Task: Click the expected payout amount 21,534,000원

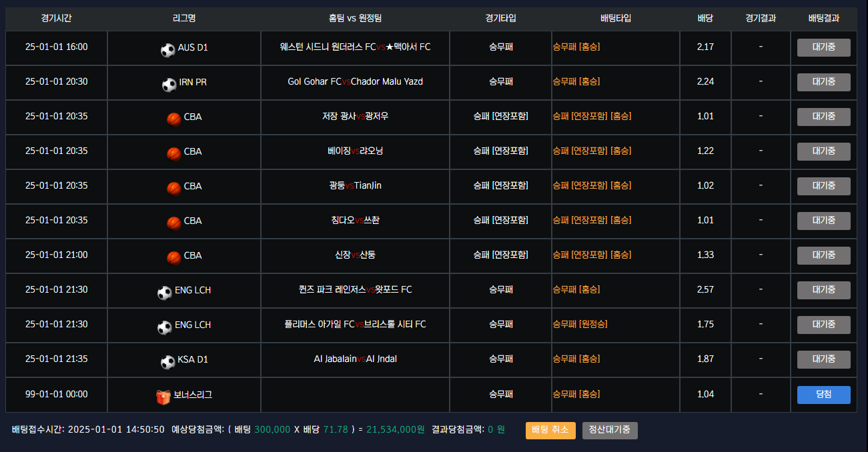Action: tap(396, 430)
